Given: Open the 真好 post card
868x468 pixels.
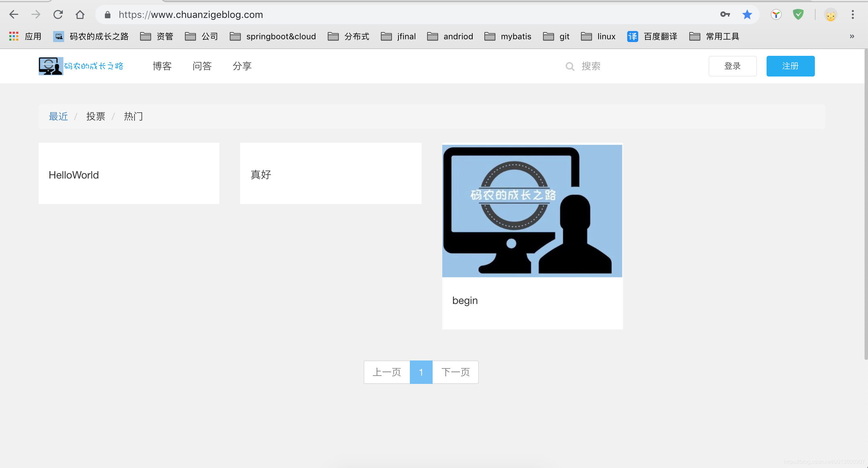Looking at the screenshot, I should click(x=331, y=173).
